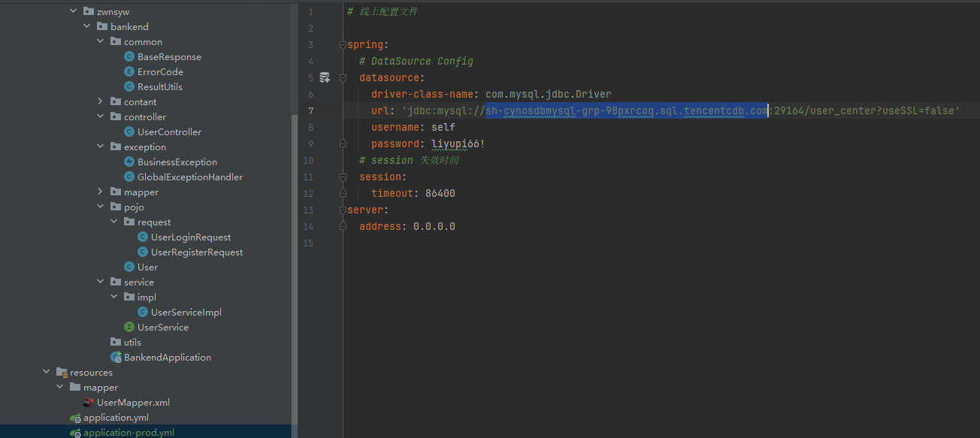Select BaseResponse in the project tree
This screenshot has height=438, width=980.
click(169, 56)
